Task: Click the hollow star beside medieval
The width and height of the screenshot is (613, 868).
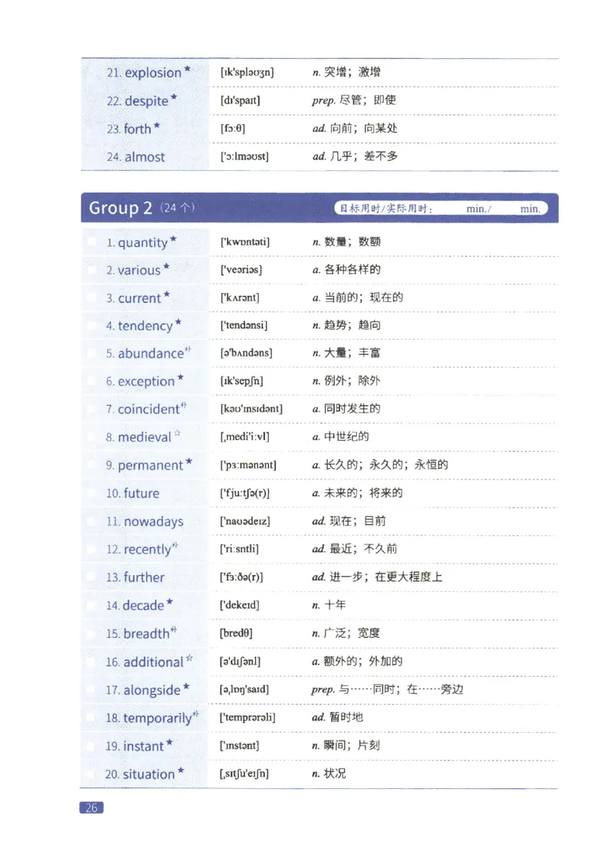Action: point(176,432)
